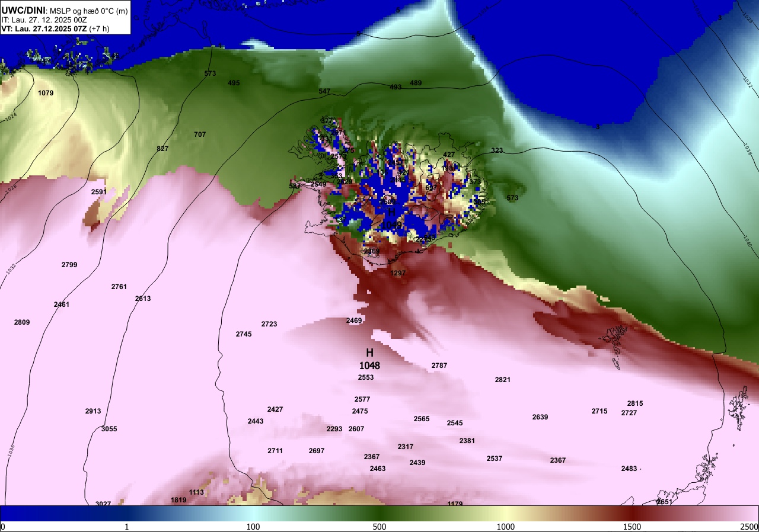The height and width of the screenshot is (532, 759).
Task: Select the 1000 label on the color scale
Action: coord(506,527)
